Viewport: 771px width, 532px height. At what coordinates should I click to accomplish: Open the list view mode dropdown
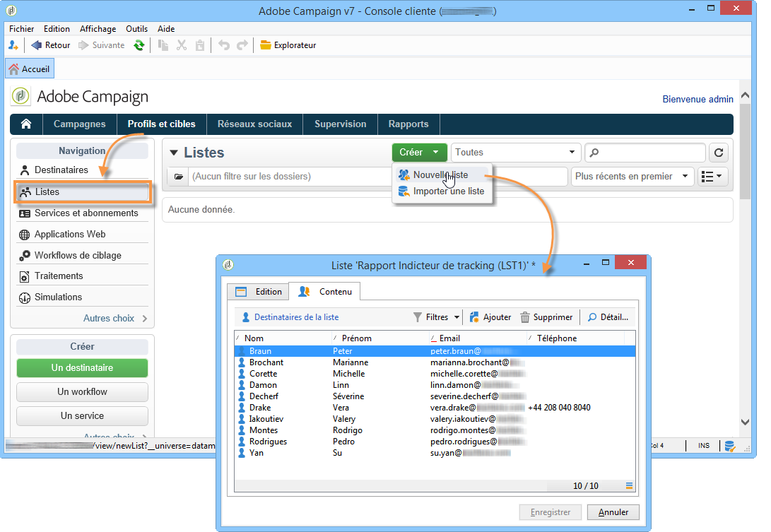711,177
